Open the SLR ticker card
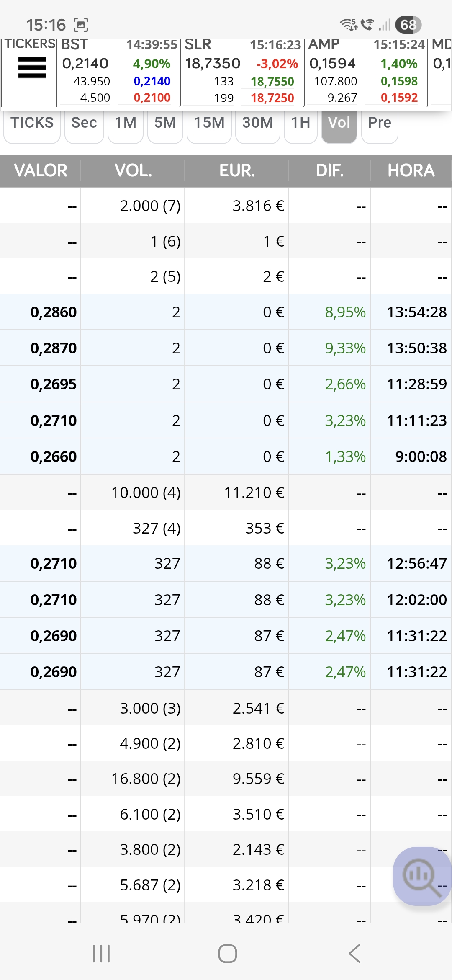 (242, 71)
